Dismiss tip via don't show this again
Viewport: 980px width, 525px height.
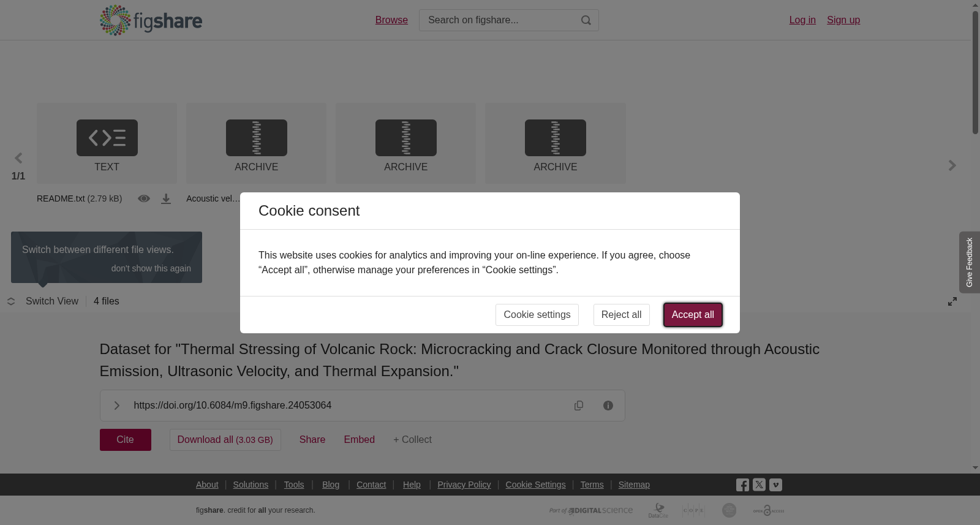click(151, 268)
